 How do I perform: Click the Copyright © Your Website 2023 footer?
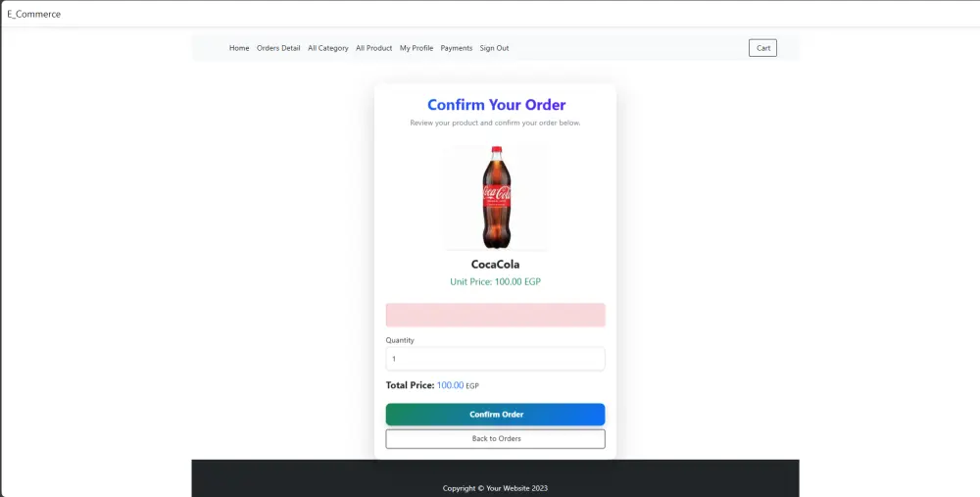(495, 488)
